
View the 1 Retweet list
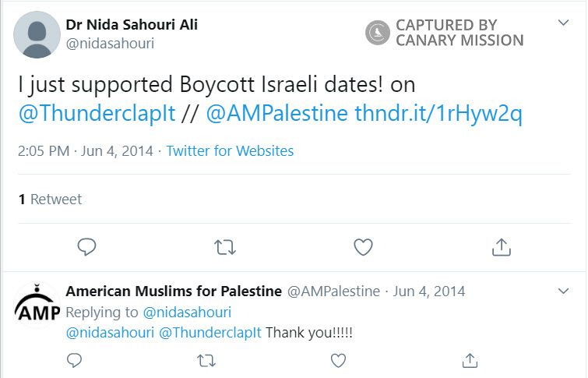[50, 200]
